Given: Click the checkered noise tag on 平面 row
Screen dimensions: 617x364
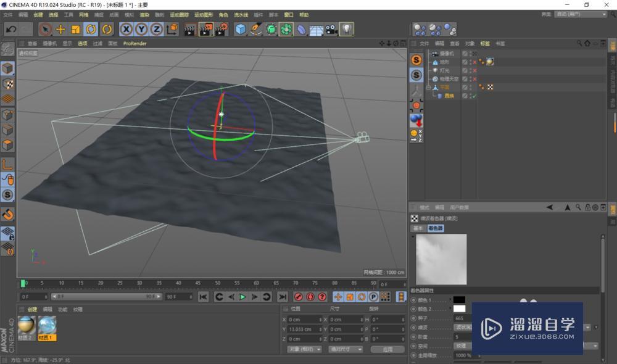Looking at the screenshot, I should click(x=490, y=88).
